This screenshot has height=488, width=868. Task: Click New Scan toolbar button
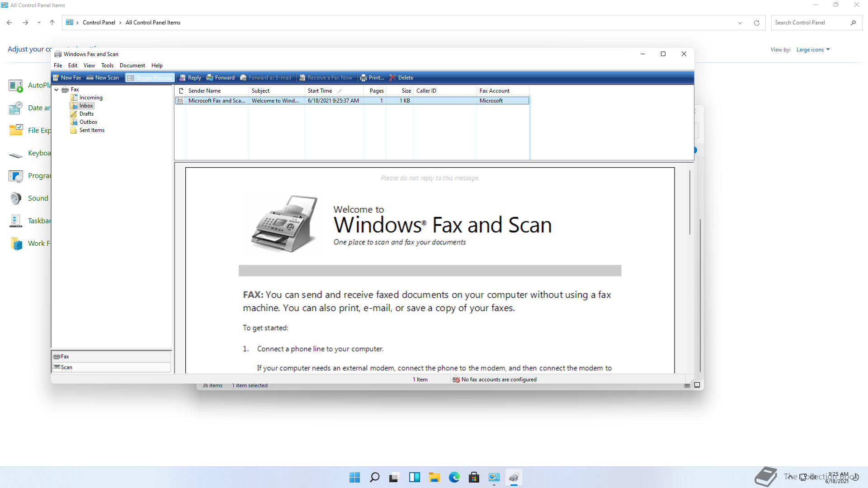click(103, 78)
